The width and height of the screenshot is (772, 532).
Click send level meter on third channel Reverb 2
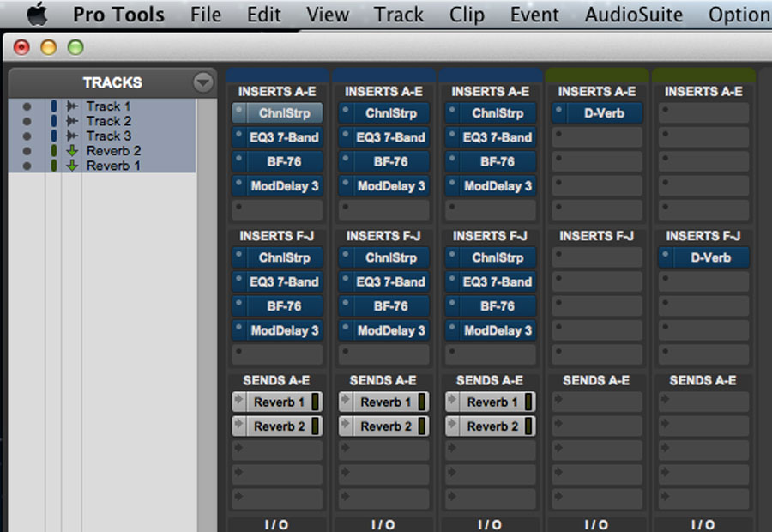pyautogui.click(x=529, y=426)
